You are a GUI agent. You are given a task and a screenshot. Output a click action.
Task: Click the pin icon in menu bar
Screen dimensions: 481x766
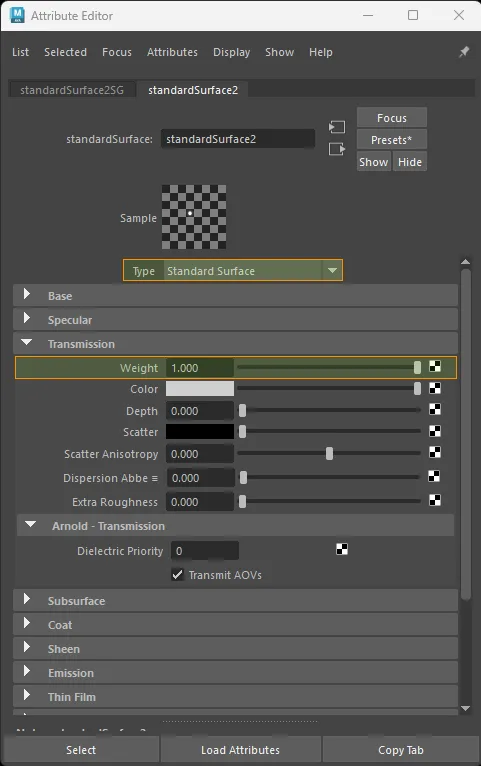(464, 52)
